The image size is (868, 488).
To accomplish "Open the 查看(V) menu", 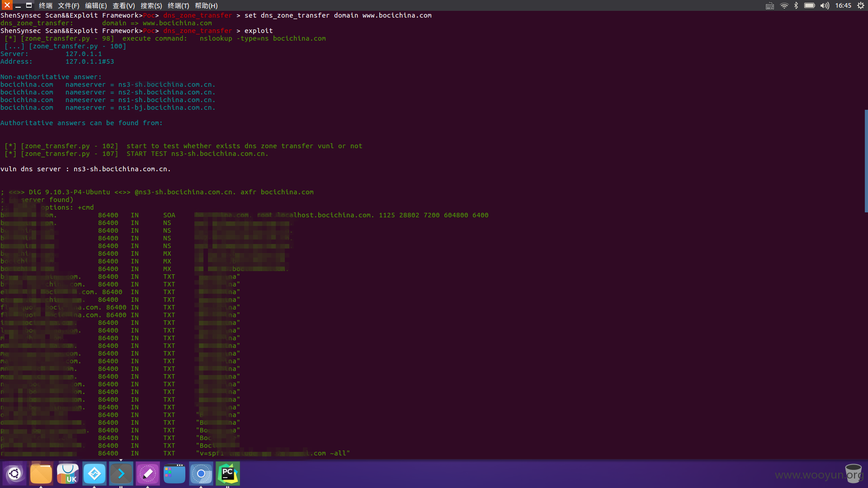I will pos(123,5).
